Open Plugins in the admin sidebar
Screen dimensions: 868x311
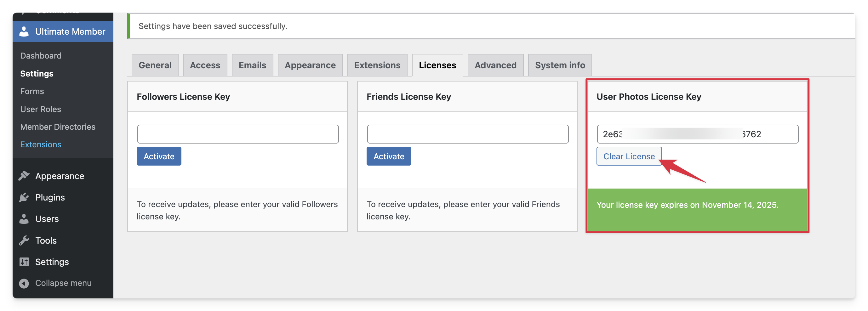[x=50, y=197]
